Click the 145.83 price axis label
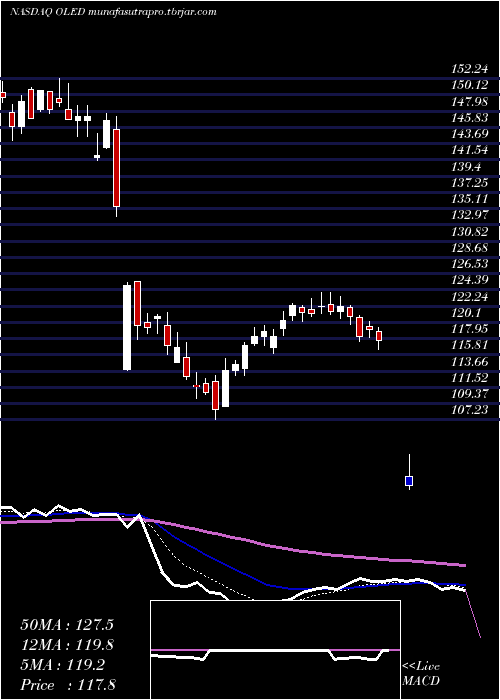 (x=469, y=117)
